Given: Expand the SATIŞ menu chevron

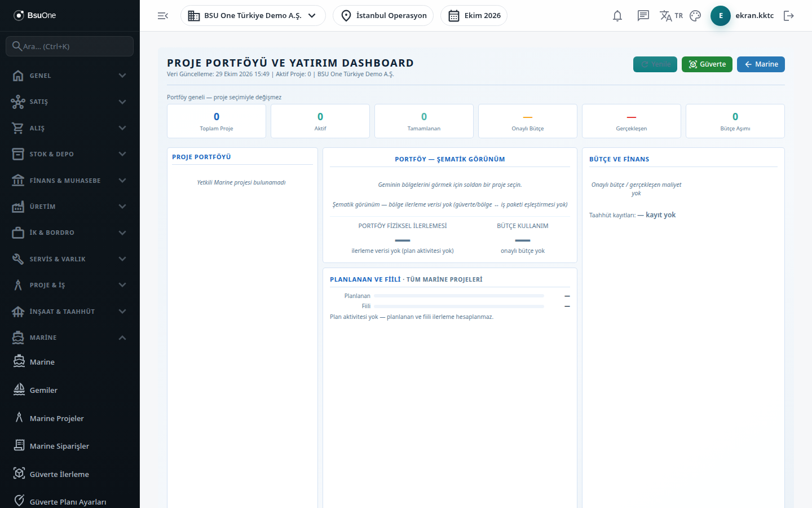Looking at the screenshot, I should click(122, 102).
